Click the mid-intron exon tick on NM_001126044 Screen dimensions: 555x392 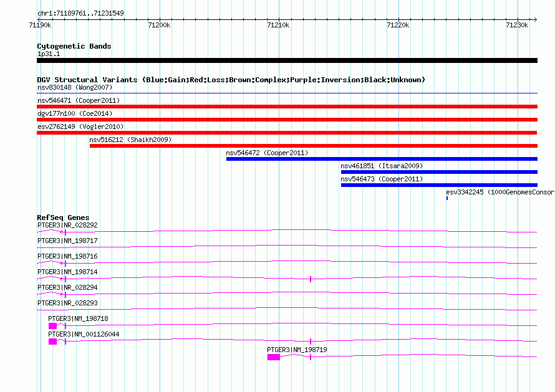click(x=311, y=342)
